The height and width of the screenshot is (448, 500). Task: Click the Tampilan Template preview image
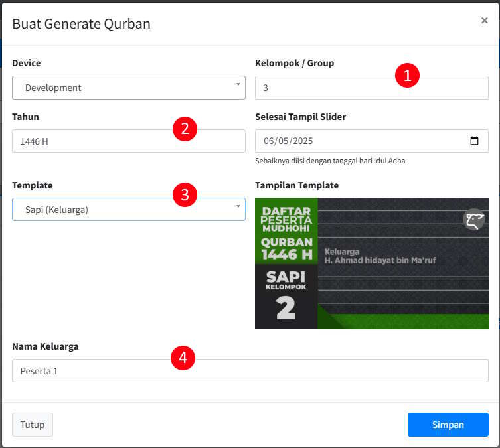[x=372, y=263]
